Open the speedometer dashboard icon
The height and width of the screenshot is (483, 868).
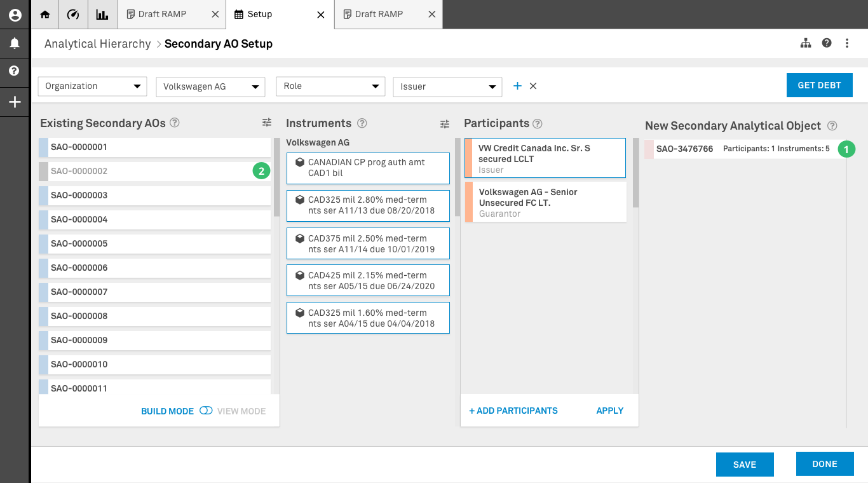[73, 15]
